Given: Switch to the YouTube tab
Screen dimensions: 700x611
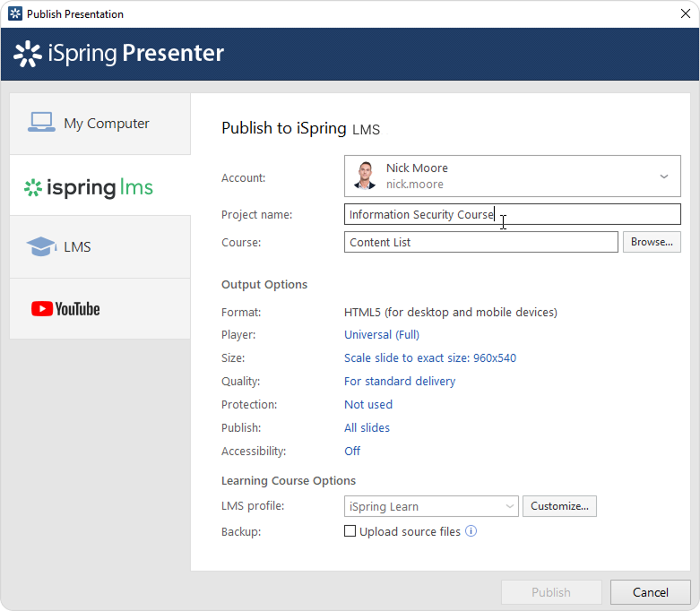Looking at the screenshot, I should tap(100, 309).
